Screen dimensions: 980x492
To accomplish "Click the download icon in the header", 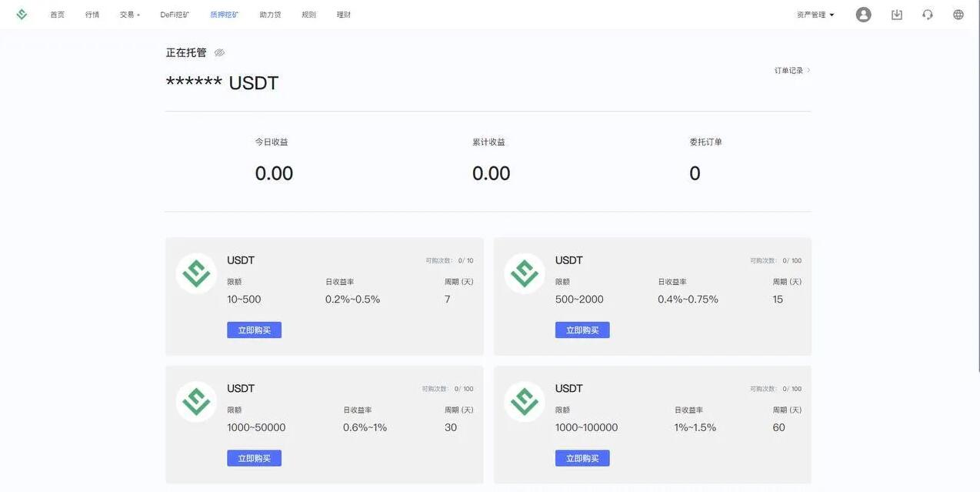I will (x=896, y=15).
